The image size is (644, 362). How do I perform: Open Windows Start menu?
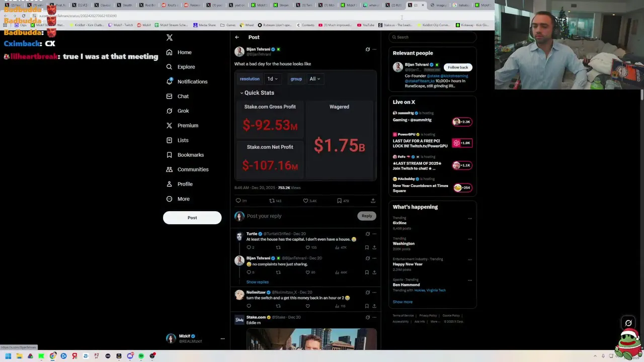(x=8, y=356)
